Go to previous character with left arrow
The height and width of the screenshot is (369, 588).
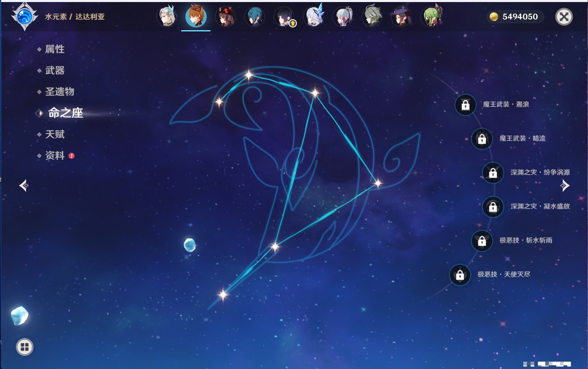pos(24,186)
